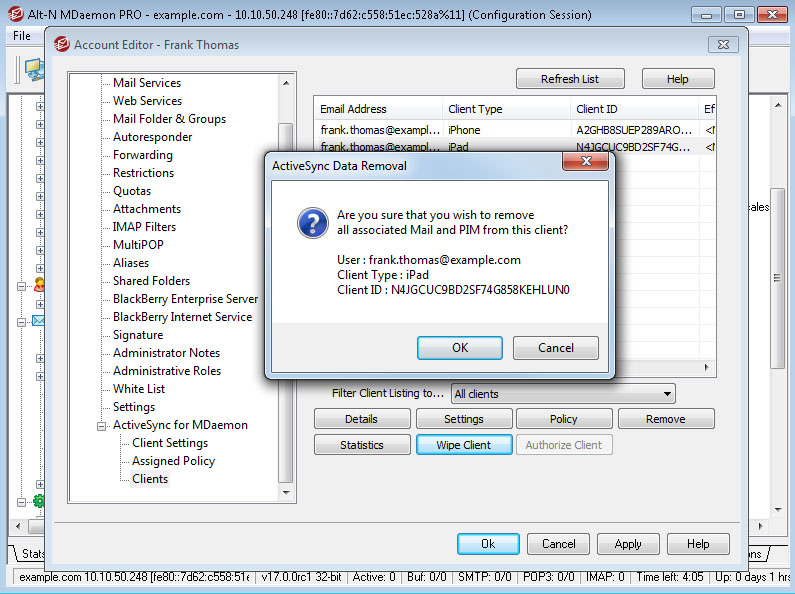Select Assigned Policy tree item
Viewport: 795px width, 594px height.
[173, 461]
